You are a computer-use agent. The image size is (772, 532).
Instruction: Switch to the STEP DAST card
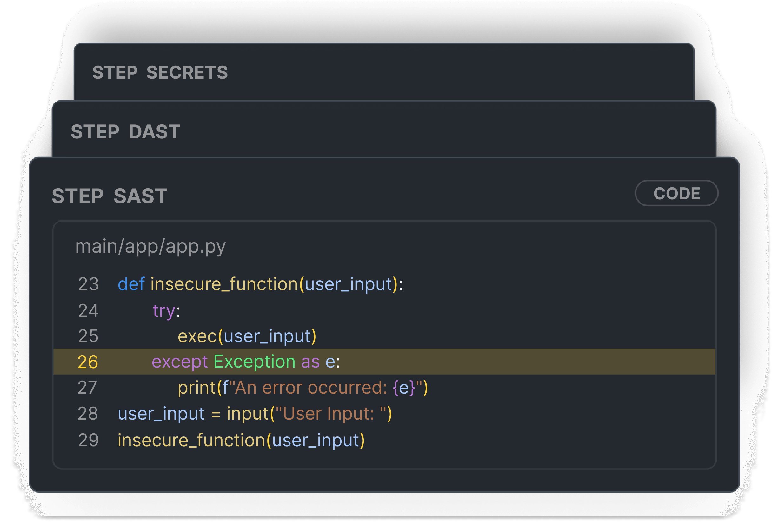[125, 132]
